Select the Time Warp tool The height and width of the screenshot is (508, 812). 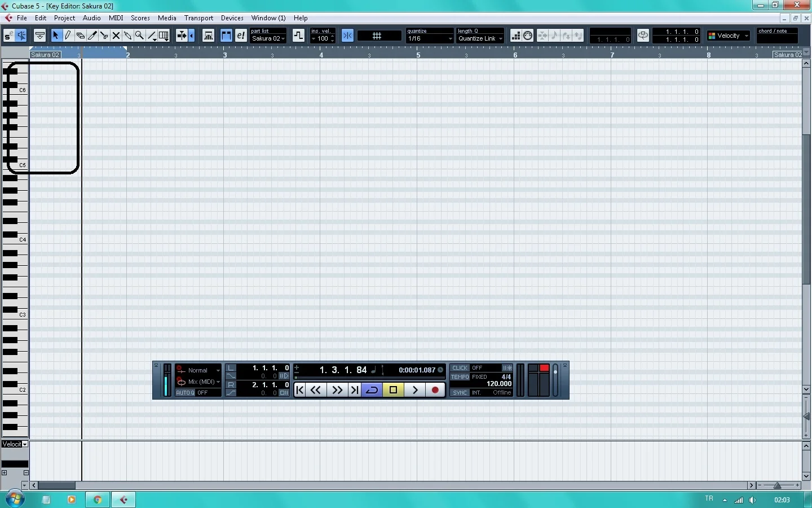[x=164, y=36]
